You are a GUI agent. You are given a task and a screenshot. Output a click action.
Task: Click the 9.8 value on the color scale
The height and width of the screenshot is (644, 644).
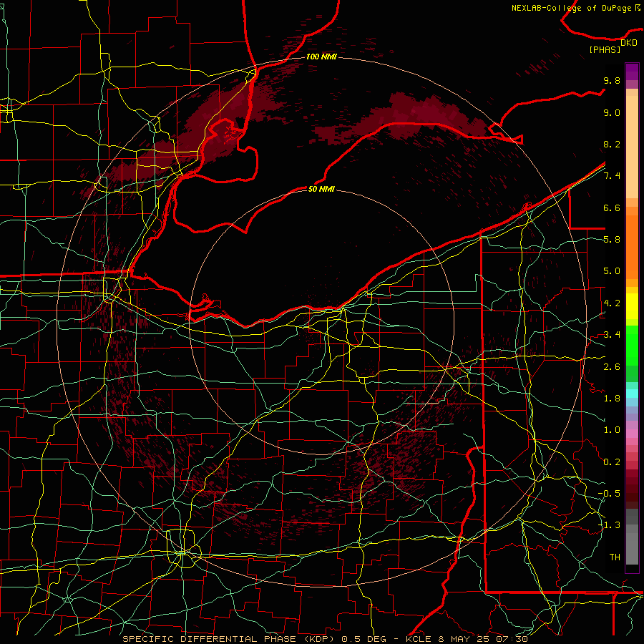[612, 80]
